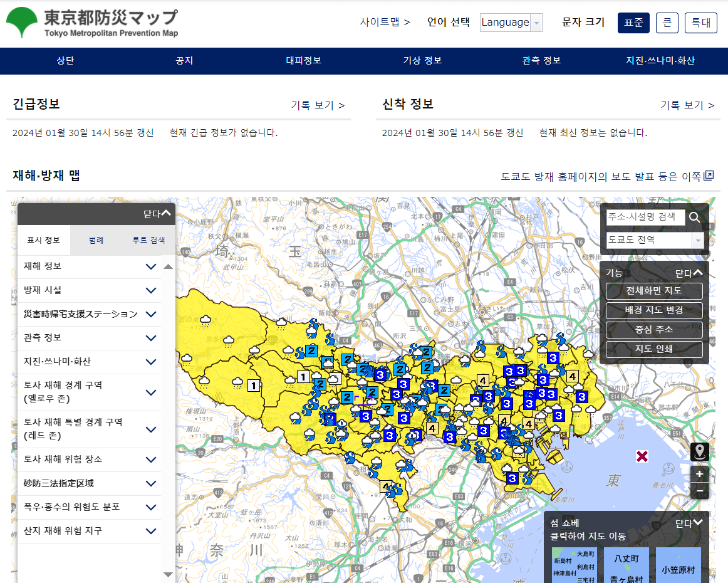
Task: Set text size to 표준
Action: [x=633, y=23]
